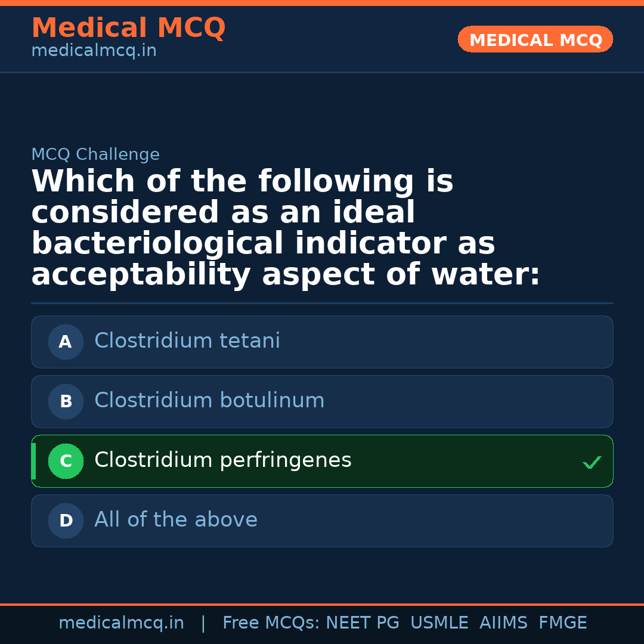Select the Clostridium tetani answer
The width and height of the screenshot is (644, 644).
tap(187, 341)
